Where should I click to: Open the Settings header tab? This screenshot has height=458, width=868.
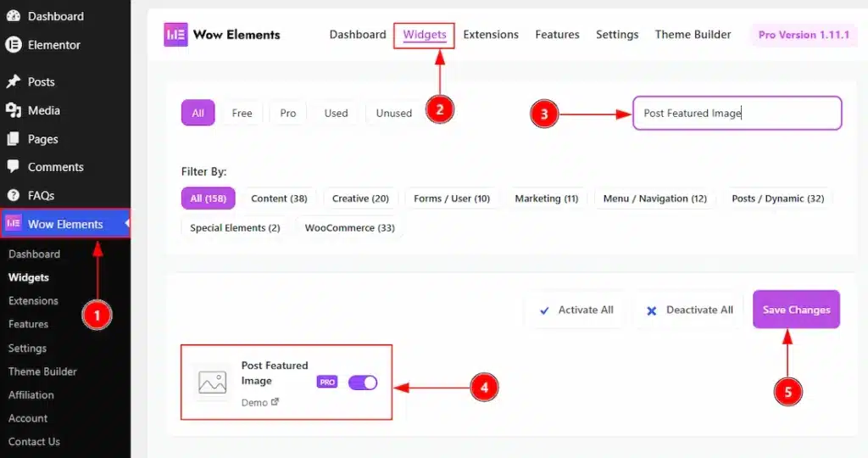click(617, 34)
